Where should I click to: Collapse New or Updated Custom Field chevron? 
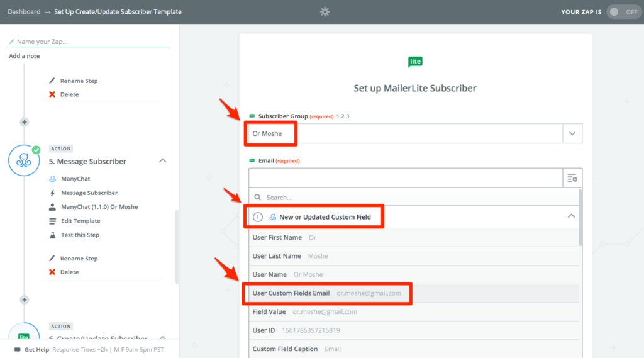[571, 216]
